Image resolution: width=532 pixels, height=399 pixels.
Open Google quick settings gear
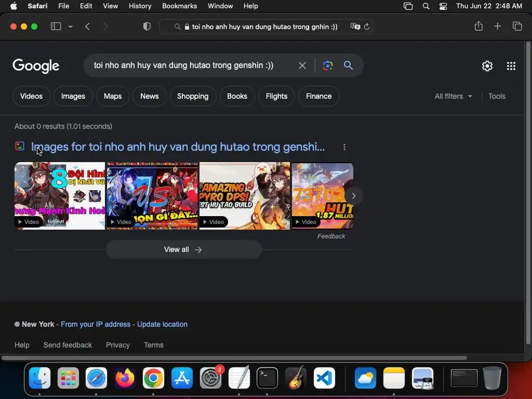tap(487, 66)
